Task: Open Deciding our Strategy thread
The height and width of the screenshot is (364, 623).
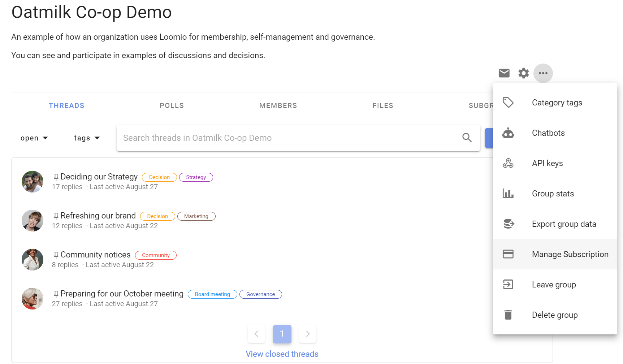Action: (99, 177)
